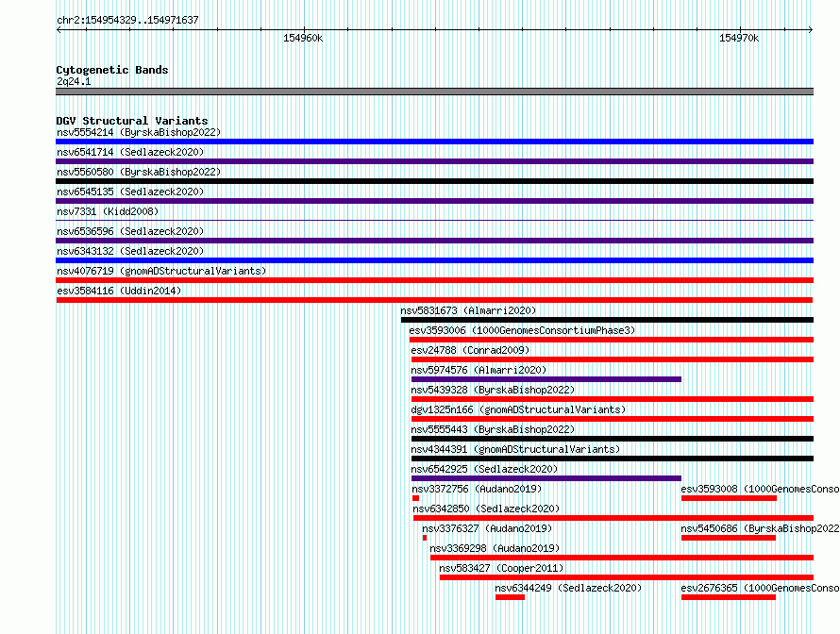Click the purple bar for nsv6536596

click(x=434, y=241)
